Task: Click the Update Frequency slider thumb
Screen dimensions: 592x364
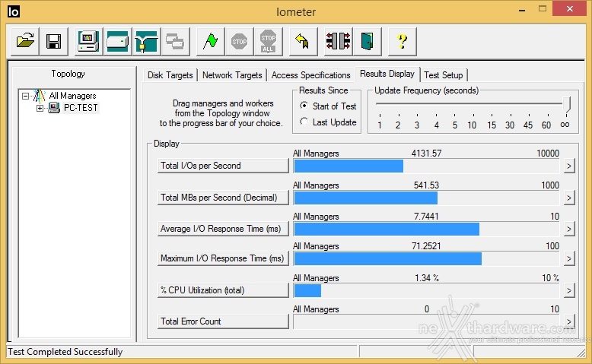Action: tap(566, 104)
